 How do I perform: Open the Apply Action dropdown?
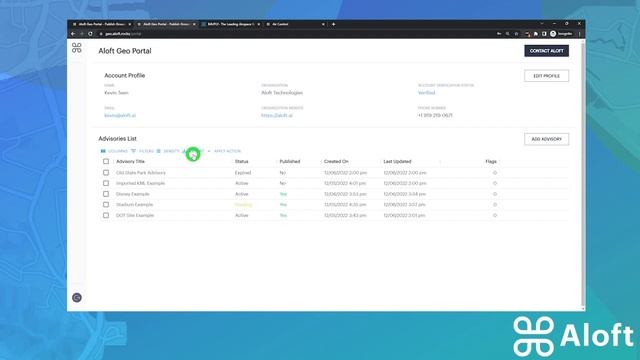(x=224, y=151)
